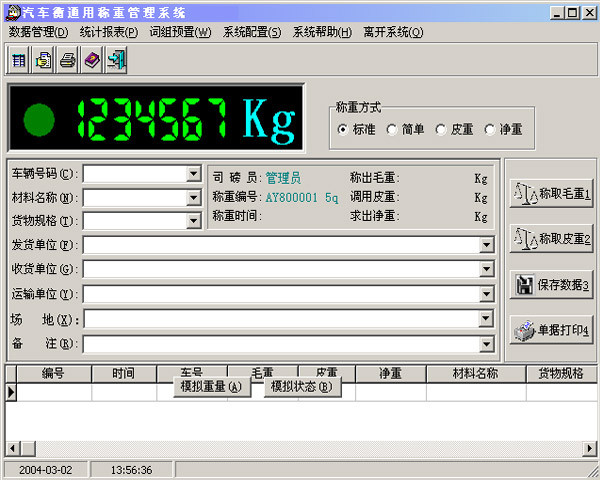Click 称取毛重1 scale button
Image resolution: width=600 pixels, height=480 pixels.
coord(551,193)
